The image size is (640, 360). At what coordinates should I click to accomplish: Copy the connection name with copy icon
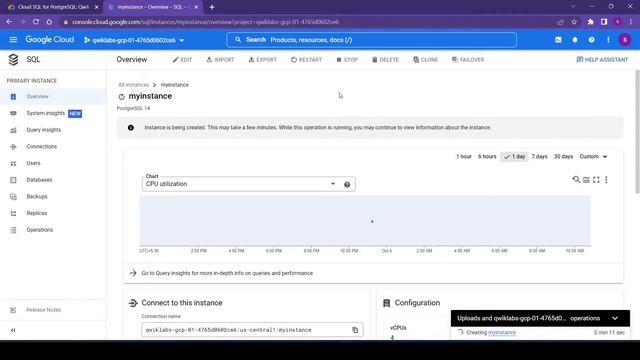355,330
